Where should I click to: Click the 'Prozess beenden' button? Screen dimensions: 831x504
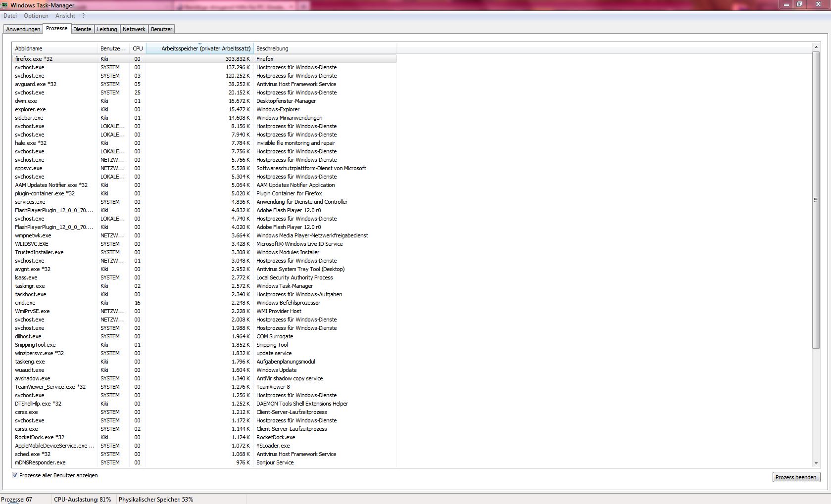[x=796, y=477]
